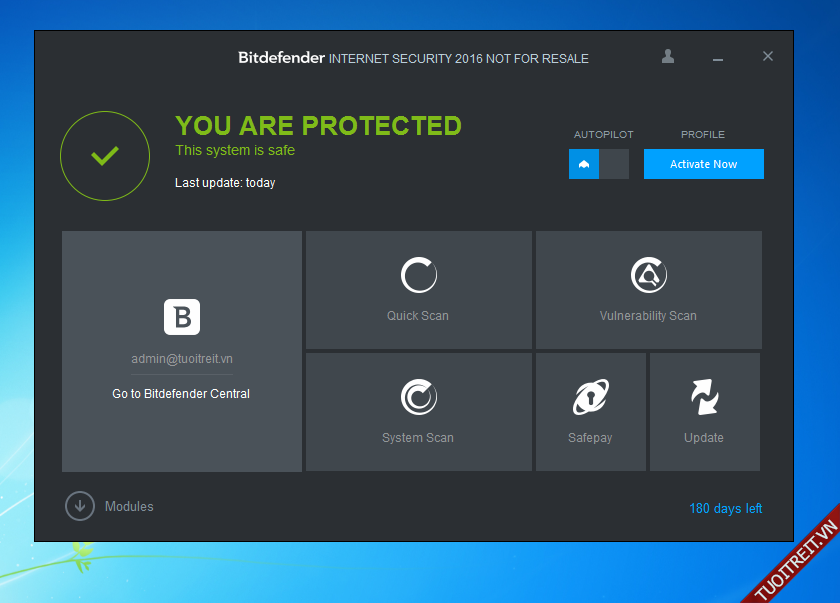This screenshot has height=603, width=840.
Task: Follow the Go to Bitdefender Central link
Action: pos(181,394)
